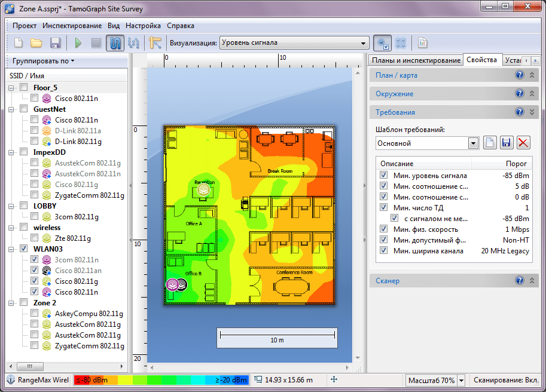
Task: Open project using the folder icon
Action: (36, 43)
